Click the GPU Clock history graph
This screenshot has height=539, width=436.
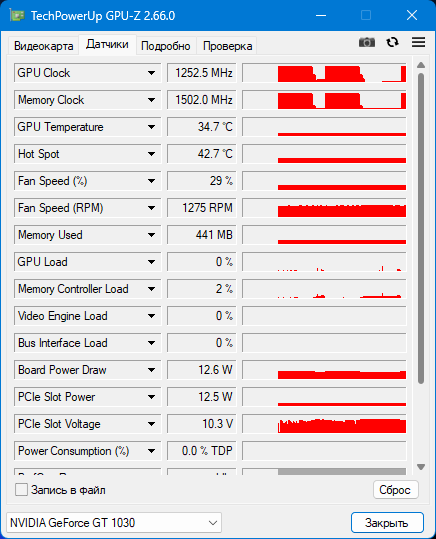(x=324, y=73)
